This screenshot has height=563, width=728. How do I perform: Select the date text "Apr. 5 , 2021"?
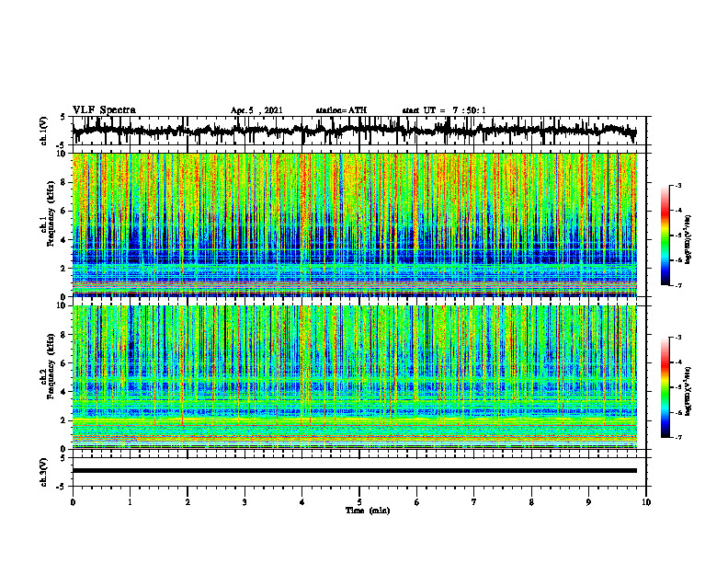click(256, 110)
